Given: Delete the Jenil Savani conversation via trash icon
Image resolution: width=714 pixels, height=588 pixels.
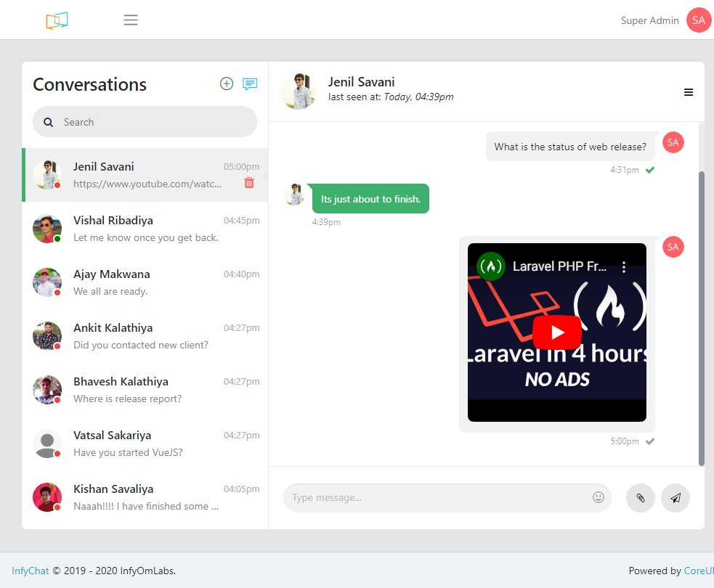Looking at the screenshot, I should [x=249, y=183].
